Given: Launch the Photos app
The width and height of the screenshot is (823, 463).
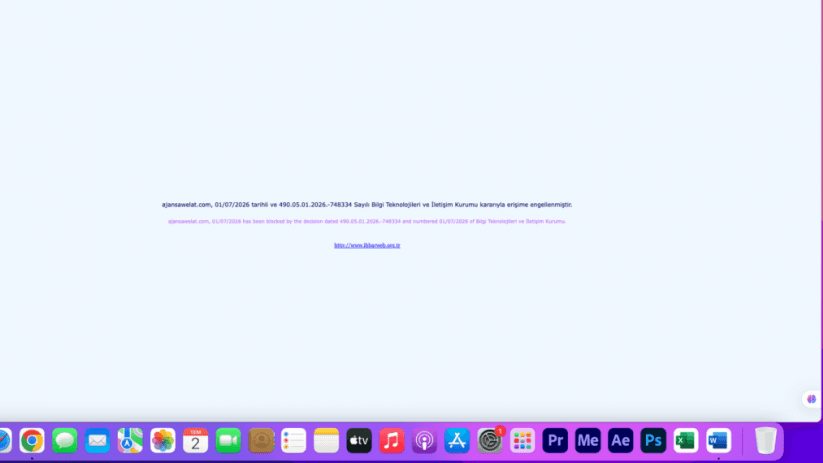Looking at the screenshot, I should pos(163,440).
